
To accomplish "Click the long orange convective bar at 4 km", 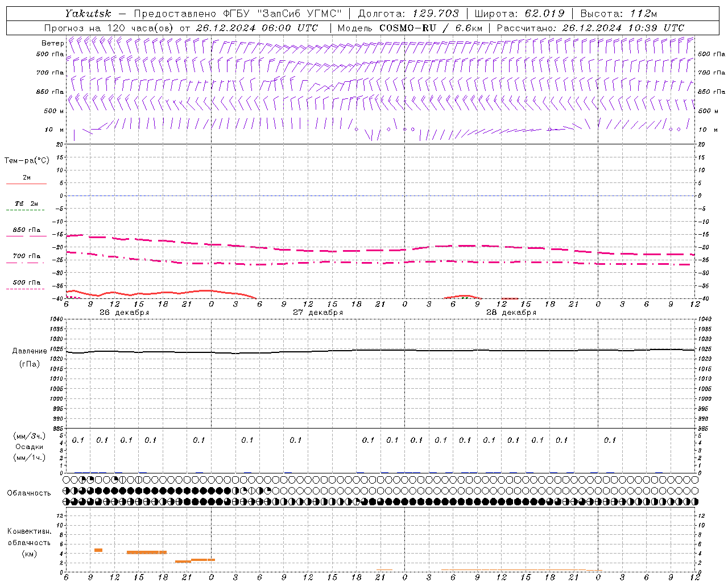I will (x=147, y=552).
